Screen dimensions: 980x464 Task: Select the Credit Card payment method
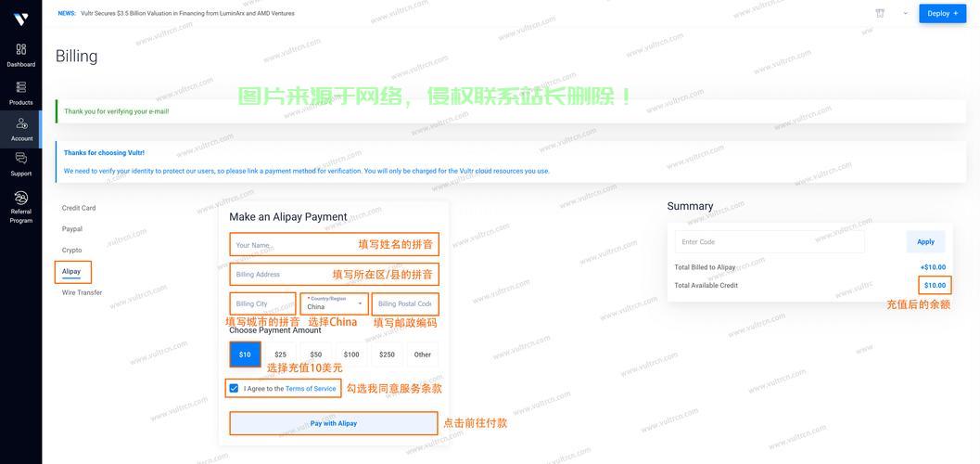pos(79,208)
